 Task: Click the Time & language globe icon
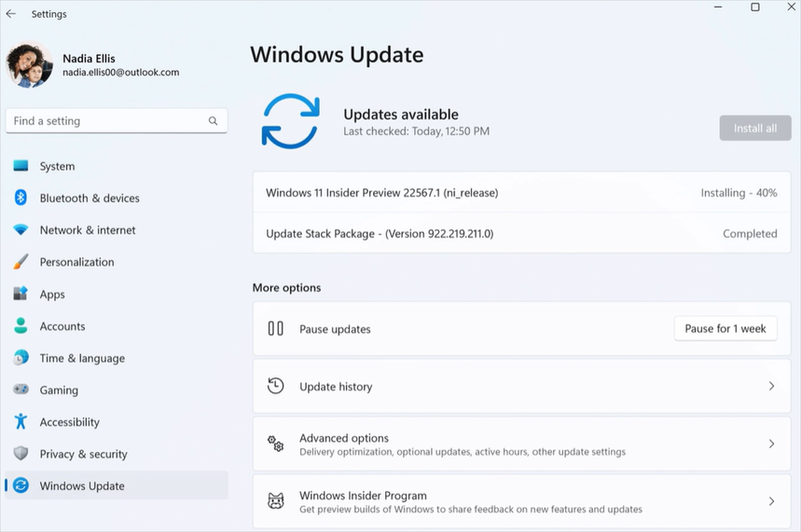tap(21, 358)
